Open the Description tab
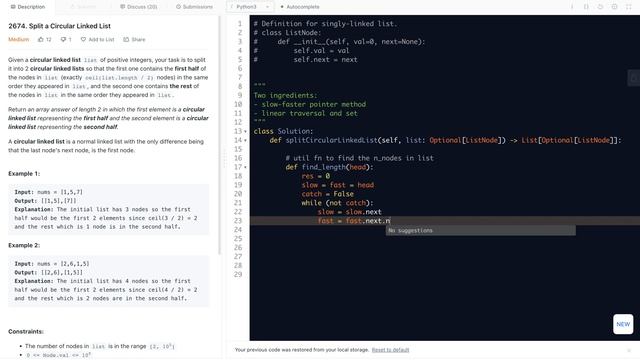The image size is (640, 360). coord(27,7)
